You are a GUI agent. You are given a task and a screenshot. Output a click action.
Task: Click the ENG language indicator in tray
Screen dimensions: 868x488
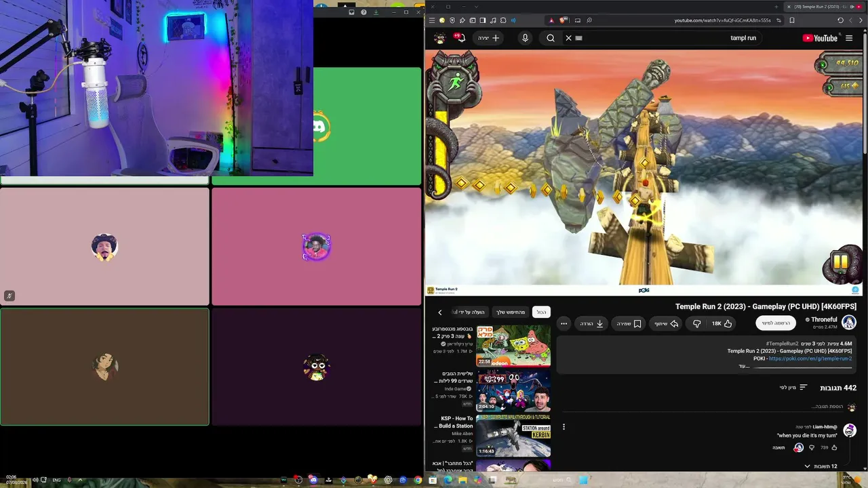57,480
